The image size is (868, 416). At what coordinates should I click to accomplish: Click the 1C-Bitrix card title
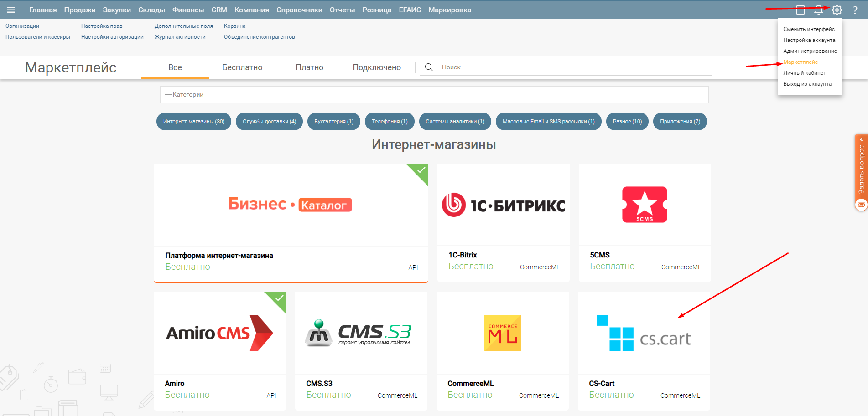[463, 255]
